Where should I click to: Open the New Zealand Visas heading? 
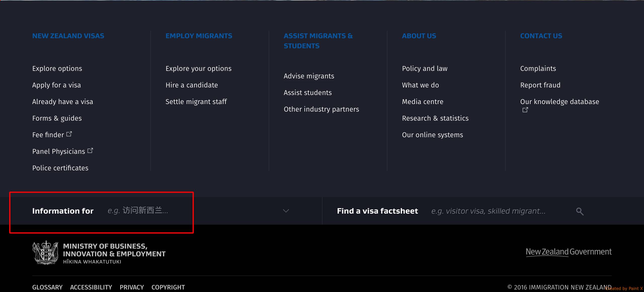coord(68,36)
